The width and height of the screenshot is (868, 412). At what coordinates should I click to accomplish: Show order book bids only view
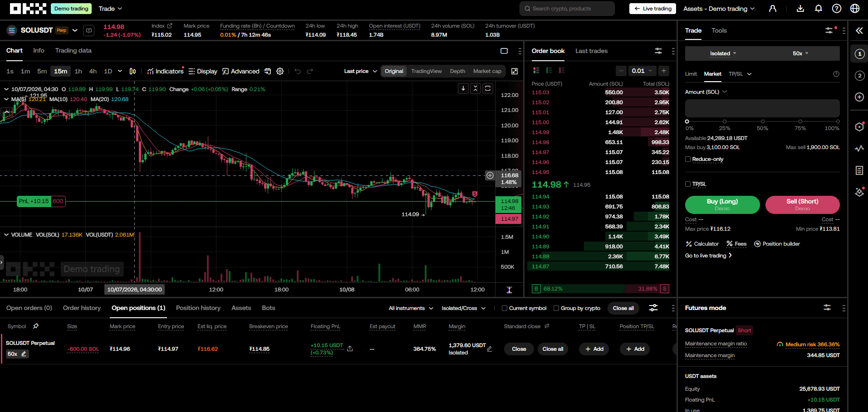click(x=549, y=70)
